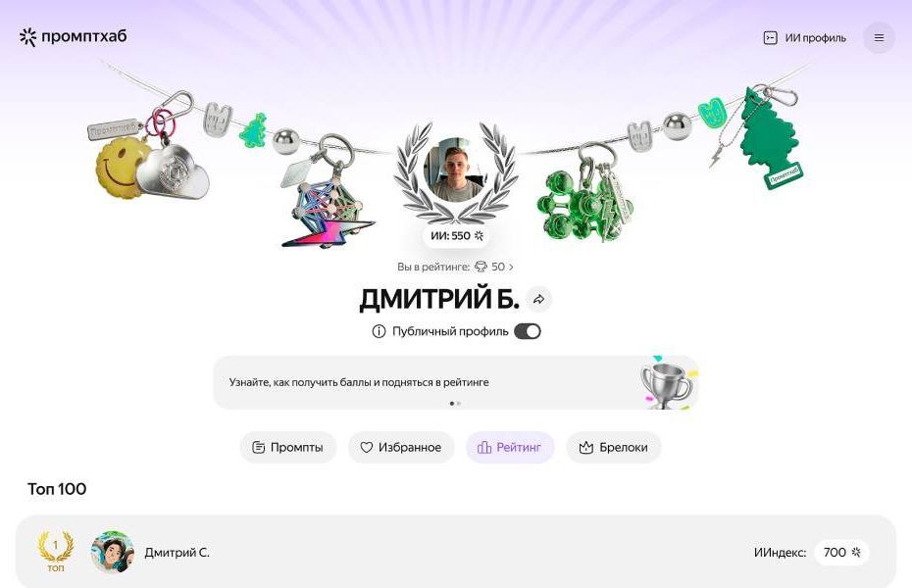912x588 pixels.
Task: Open the hamburger menu
Action: click(879, 38)
